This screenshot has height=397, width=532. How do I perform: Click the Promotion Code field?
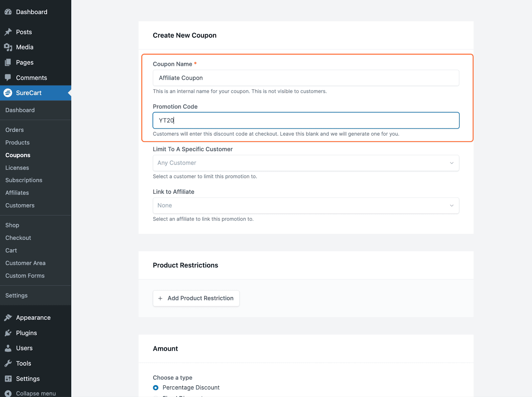[x=306, y=120]
